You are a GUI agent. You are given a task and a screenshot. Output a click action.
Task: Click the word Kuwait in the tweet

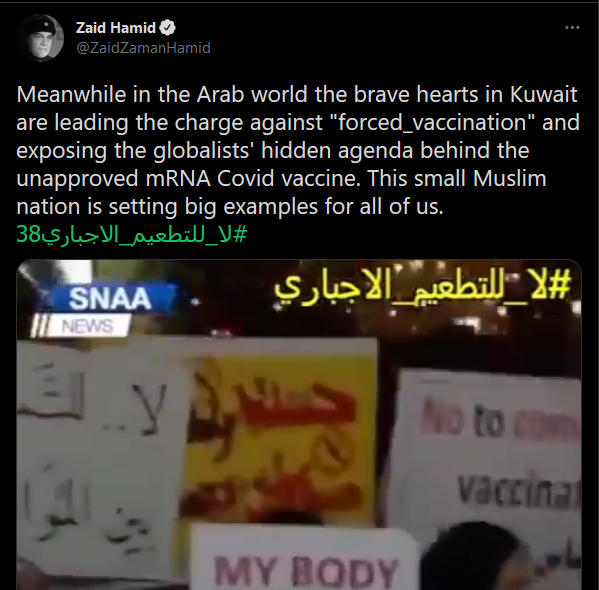[x=544, y=94]
